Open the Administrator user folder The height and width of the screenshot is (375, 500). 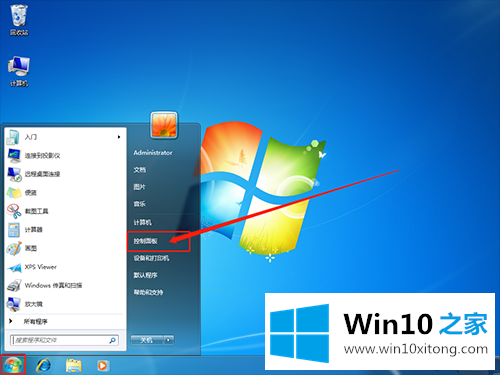pos(153,153)
